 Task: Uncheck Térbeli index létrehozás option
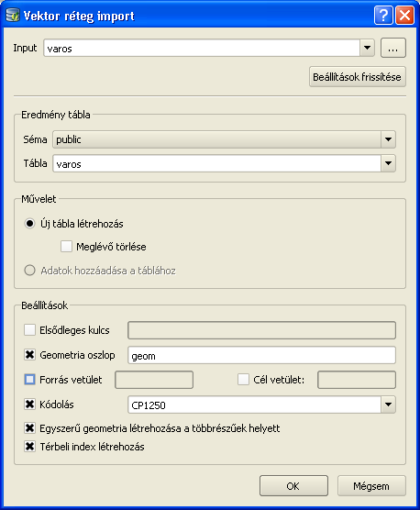(x=29, y=447)
